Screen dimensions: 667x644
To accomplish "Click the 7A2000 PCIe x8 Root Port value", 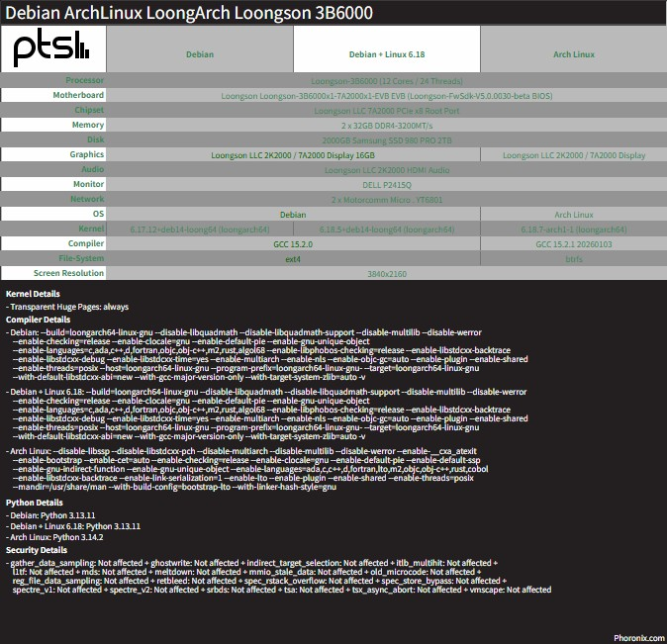I will tap(387, 111).
